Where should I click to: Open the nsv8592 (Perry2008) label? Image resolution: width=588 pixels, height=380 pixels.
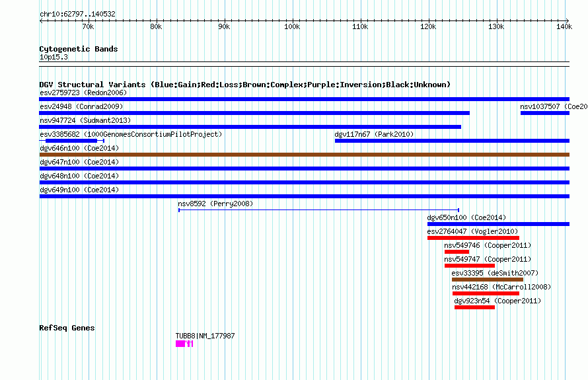pyautogui.click(x=215, y=204)
